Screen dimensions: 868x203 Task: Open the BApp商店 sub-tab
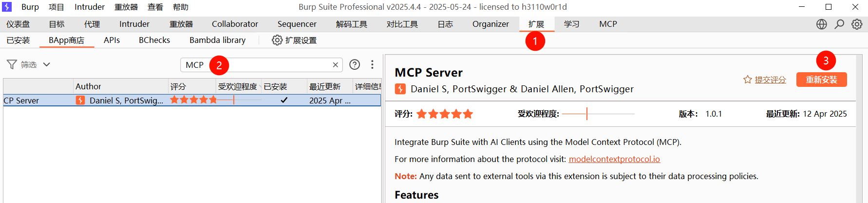67,40
